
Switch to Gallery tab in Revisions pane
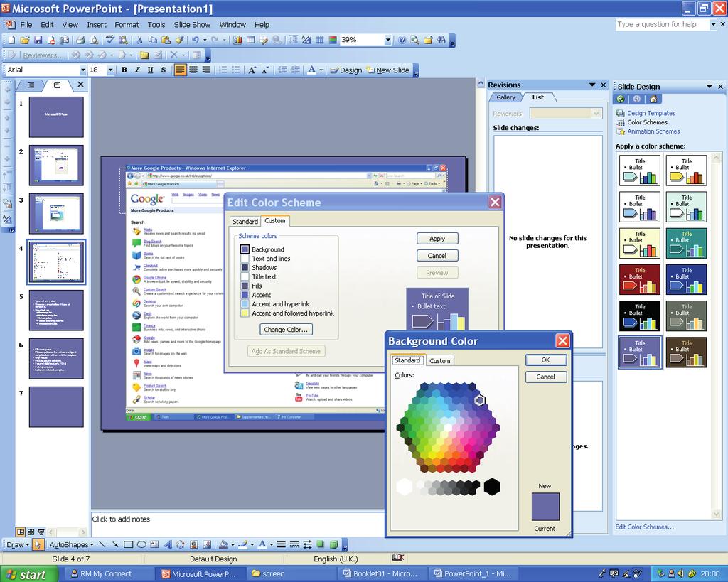click(505, 97)
